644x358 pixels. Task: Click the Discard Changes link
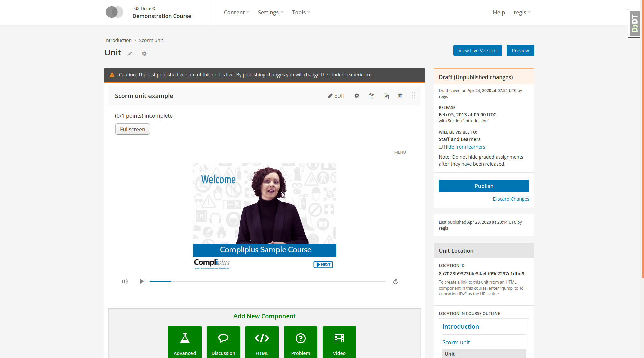coord(511,199)
